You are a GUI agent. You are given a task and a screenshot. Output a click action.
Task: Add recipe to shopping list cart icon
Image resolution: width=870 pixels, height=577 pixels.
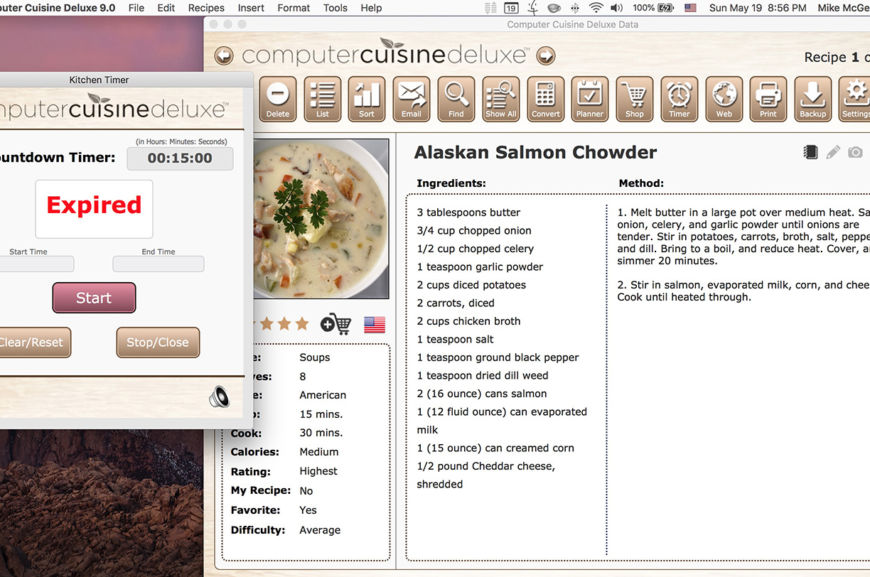pos(335,324)
